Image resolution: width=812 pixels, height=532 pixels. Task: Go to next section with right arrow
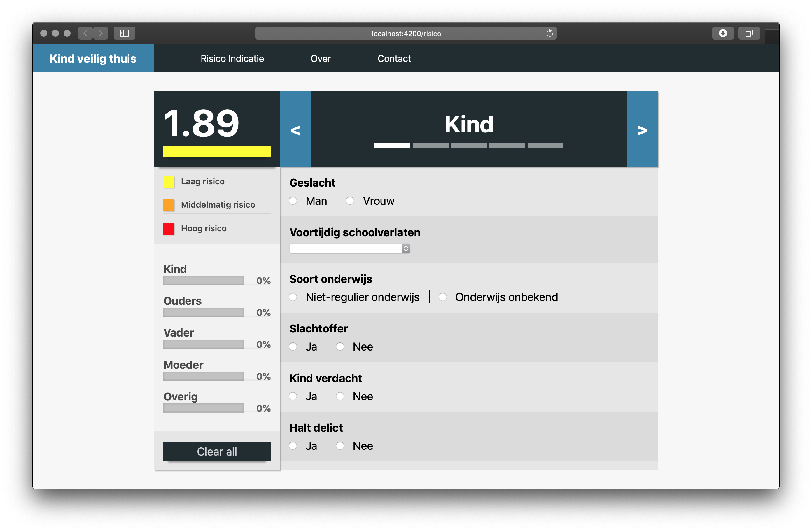642,129
